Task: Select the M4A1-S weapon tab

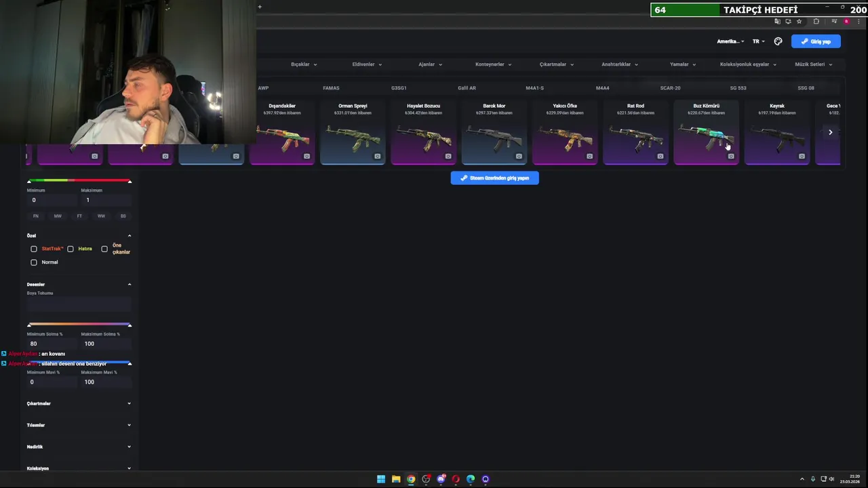Action: [534, 88]
